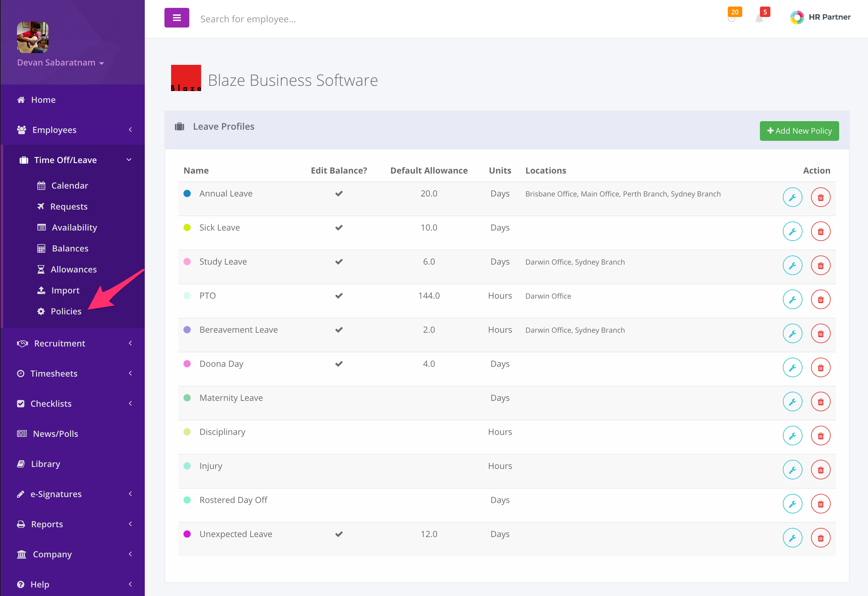Click the magenta Unexpected Leave color dot

click(x=187, y=534)
